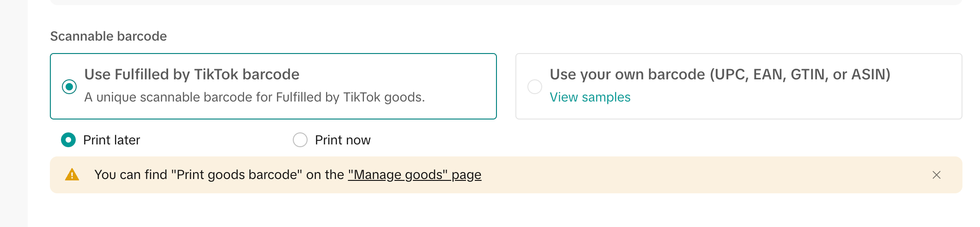This screenshot has width=980, height=227.
Task: Click the "A unique scannable barcode" description text
Action: [254, 97]
